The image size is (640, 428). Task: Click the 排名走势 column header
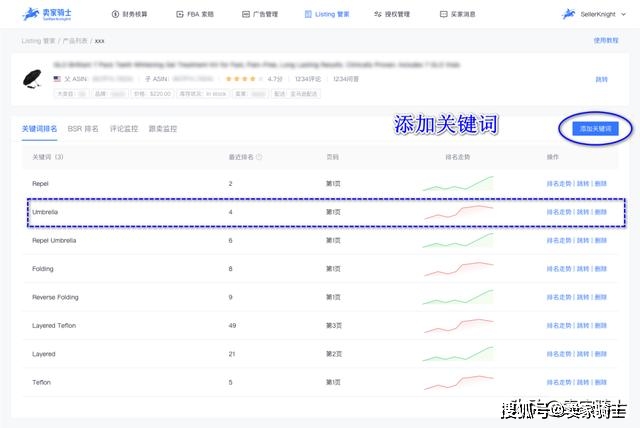pos(458,157)
